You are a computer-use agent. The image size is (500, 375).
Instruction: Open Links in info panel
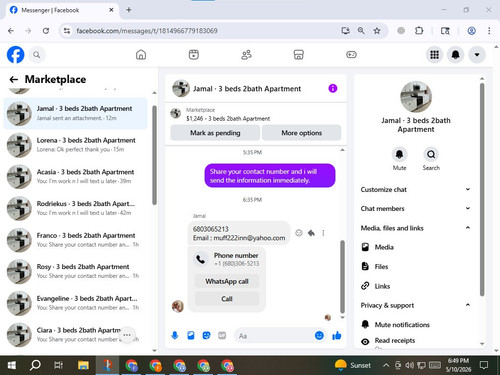click(416, 286)
